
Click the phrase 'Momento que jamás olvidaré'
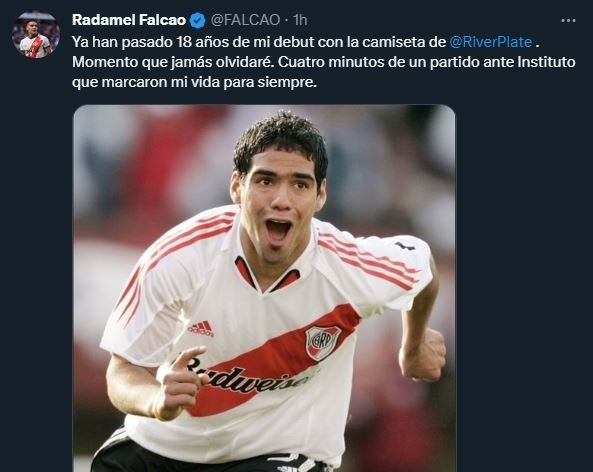[x=172, y=62]
